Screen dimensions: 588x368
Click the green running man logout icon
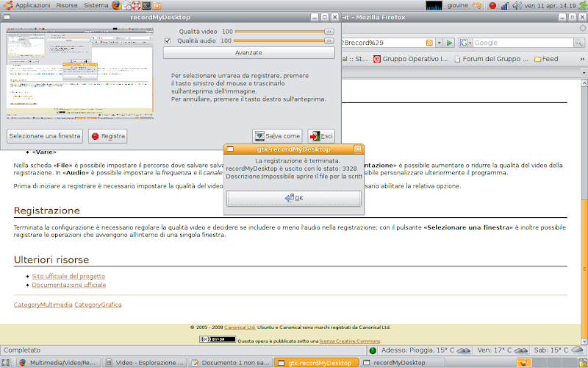coord(582,5)
